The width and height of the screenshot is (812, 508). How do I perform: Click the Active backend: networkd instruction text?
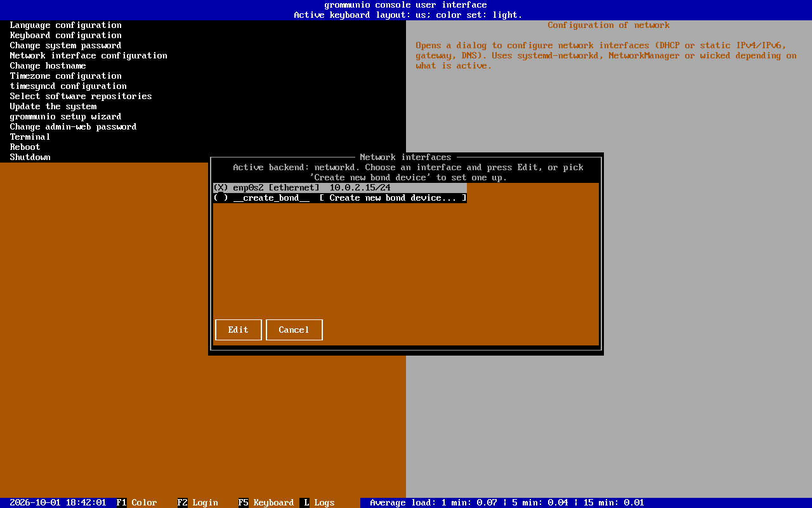[x=409, y=173]
